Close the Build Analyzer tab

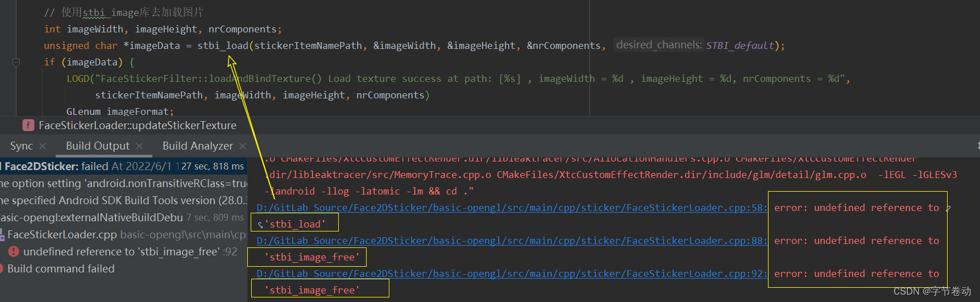tap(243, 146)
